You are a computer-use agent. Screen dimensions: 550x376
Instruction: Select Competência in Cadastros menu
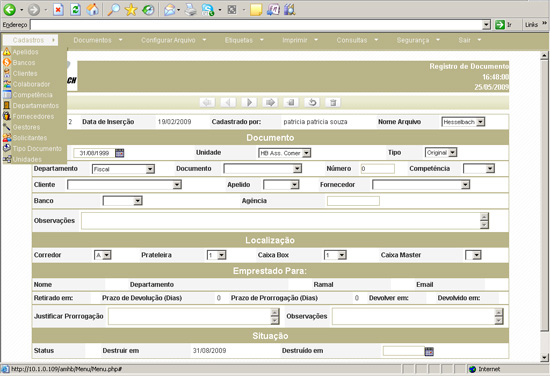33,95
